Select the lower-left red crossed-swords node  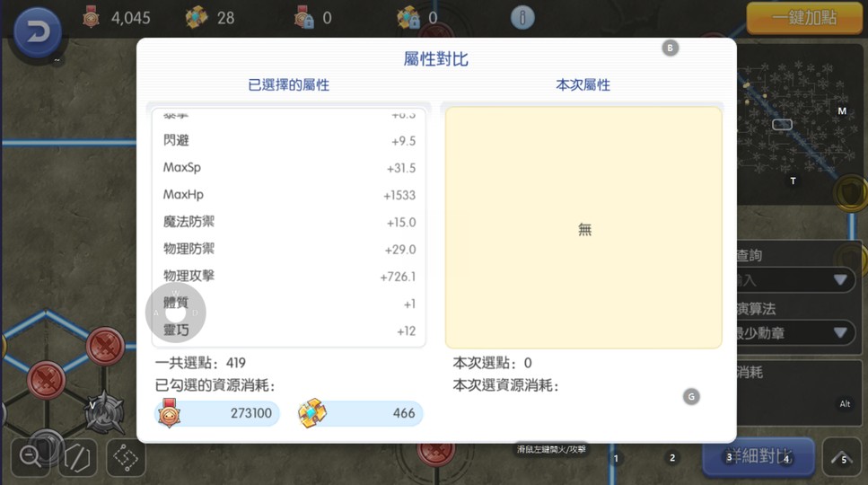click(47, 380)
